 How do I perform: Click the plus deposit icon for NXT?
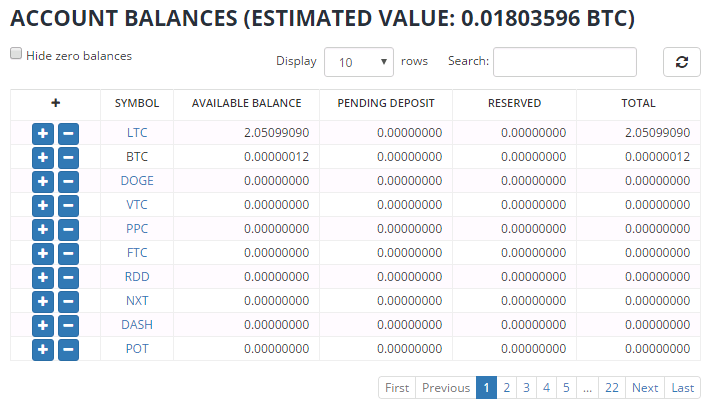pos(43,301)
